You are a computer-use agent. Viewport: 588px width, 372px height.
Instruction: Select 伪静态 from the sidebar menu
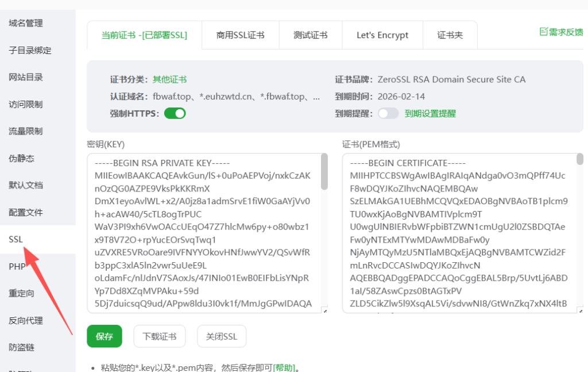pos(22,158)
